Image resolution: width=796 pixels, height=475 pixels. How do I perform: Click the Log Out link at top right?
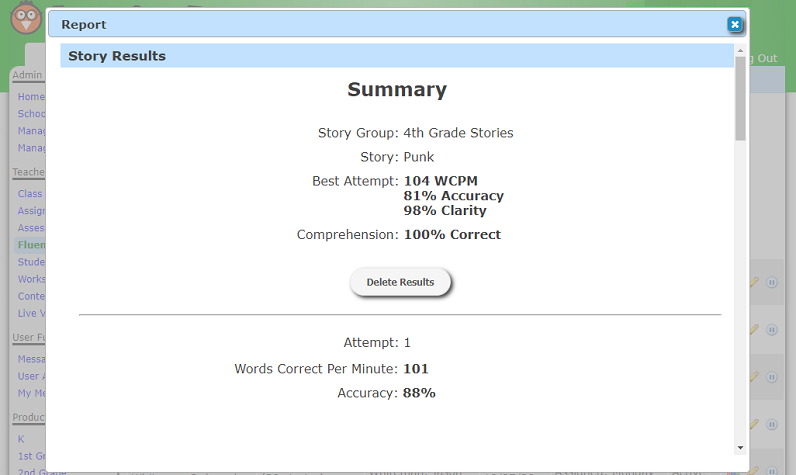763,58
